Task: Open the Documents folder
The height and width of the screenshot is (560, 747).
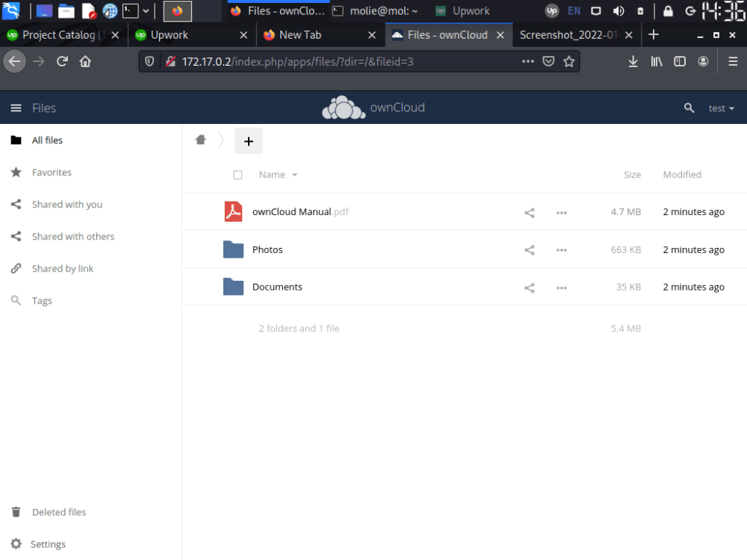Action: 277,287
